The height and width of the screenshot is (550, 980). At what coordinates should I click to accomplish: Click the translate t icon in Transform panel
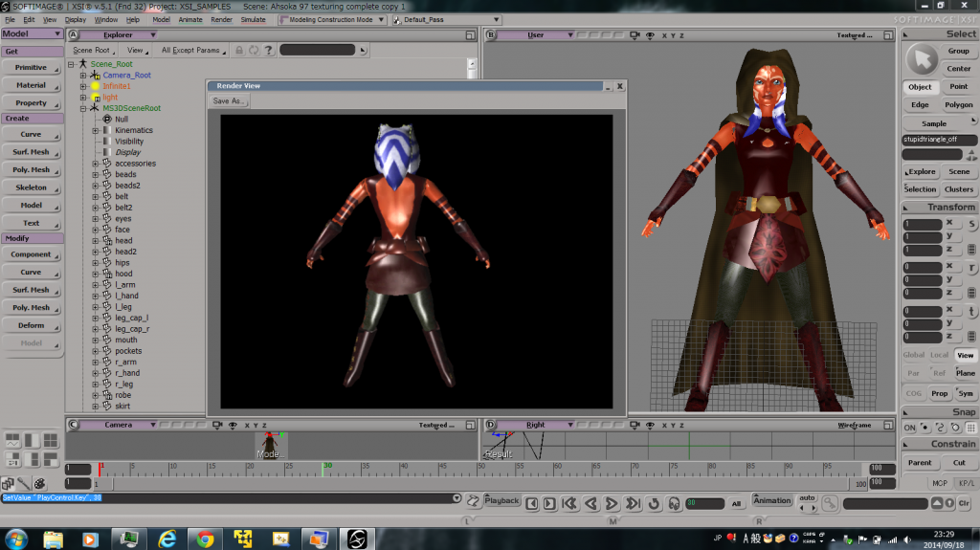click(x=972, y=311)
